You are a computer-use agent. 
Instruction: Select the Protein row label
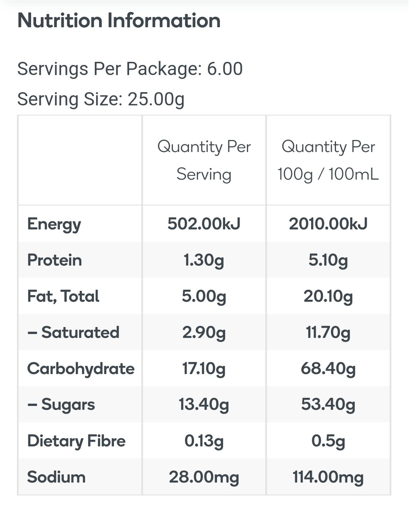54,260
